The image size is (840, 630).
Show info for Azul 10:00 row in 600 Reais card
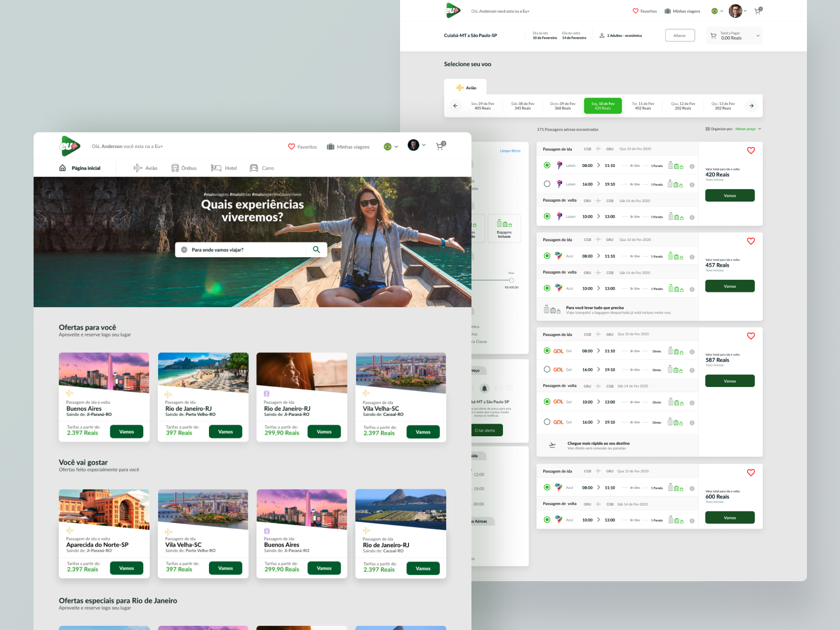tap(692, 521)
